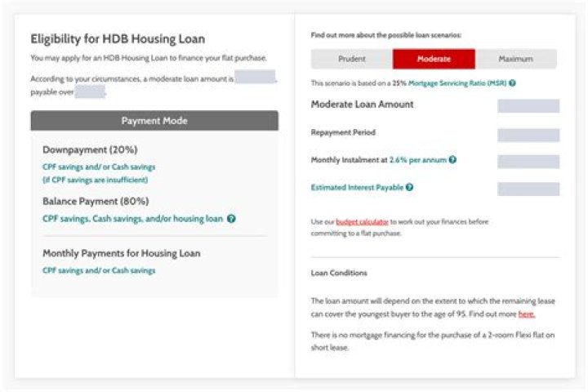The height and width of the screenshot is (392, 588).
Task: Click masked value after 'payable over'
Action: [x=90, y=92]
